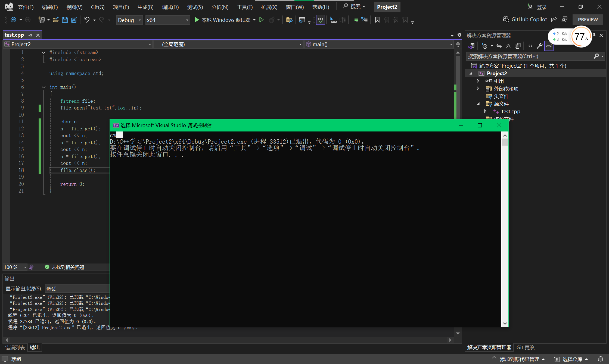Click the wrench properties icon in Solution Explorer
Viewport: 609px width, 364px height.
pos(539,46)
